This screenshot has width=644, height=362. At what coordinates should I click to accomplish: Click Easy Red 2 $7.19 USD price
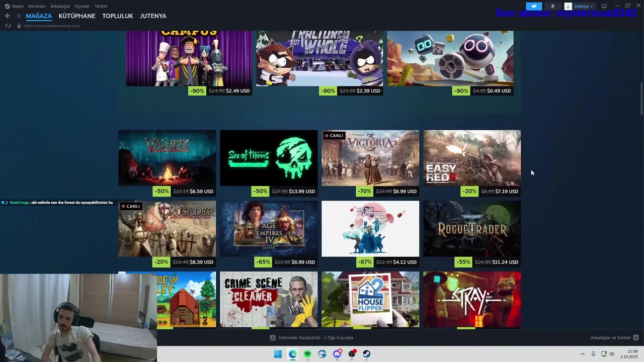(x=507, y=192)
